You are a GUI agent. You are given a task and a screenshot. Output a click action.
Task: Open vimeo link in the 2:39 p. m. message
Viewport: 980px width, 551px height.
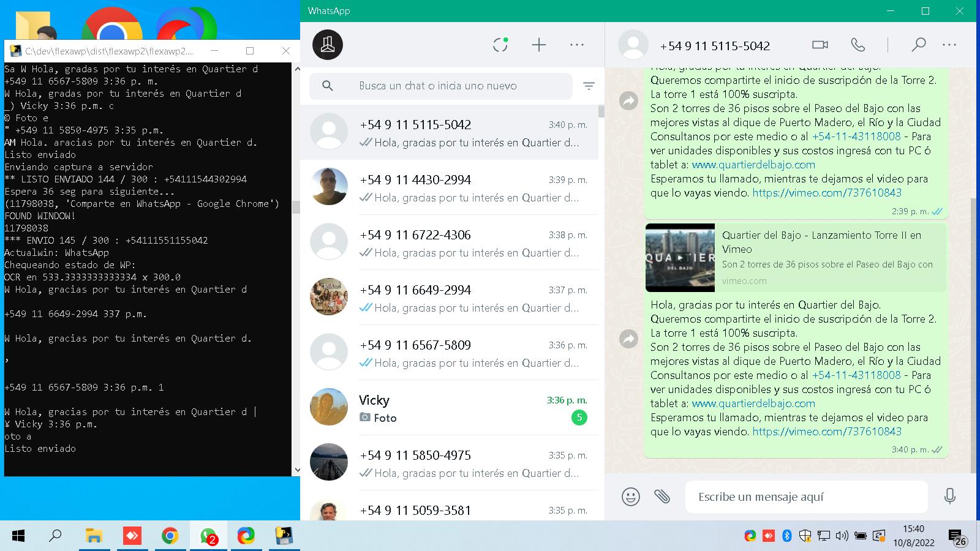827,193
